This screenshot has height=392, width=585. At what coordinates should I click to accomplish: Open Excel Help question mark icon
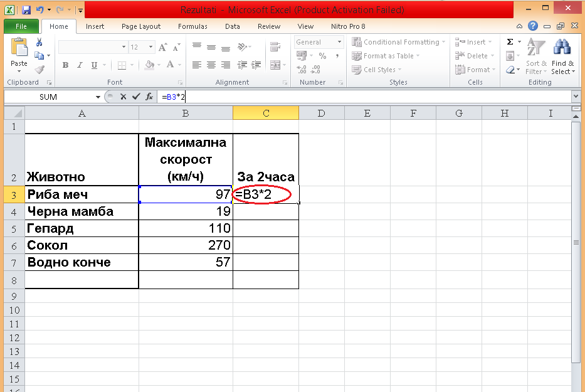[533, 26]
